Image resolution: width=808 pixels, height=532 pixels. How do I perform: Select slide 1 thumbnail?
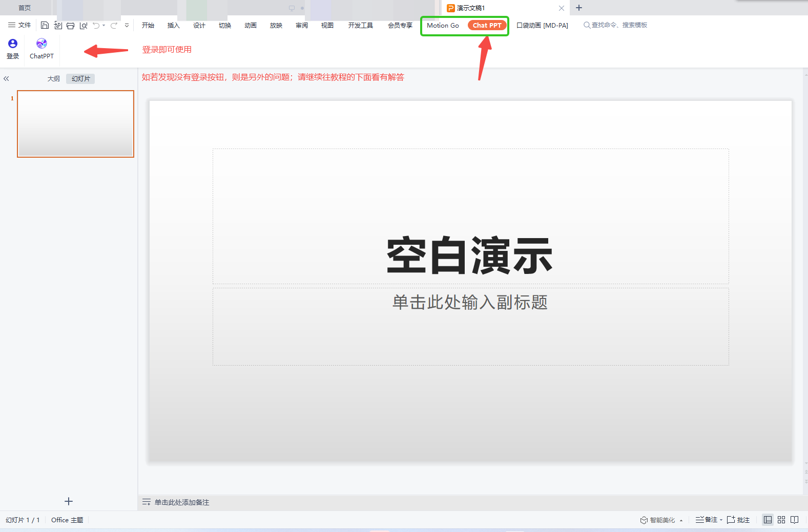(x=75, y=123)
